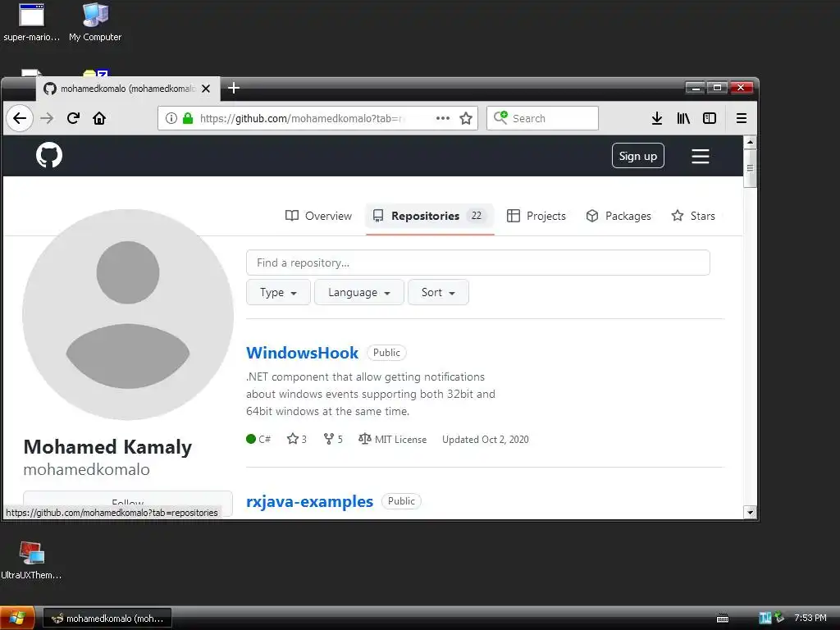This screenshot has width=840, height=630.
Task: Switch to the Projects tab
Action: (x=536, y=216)
